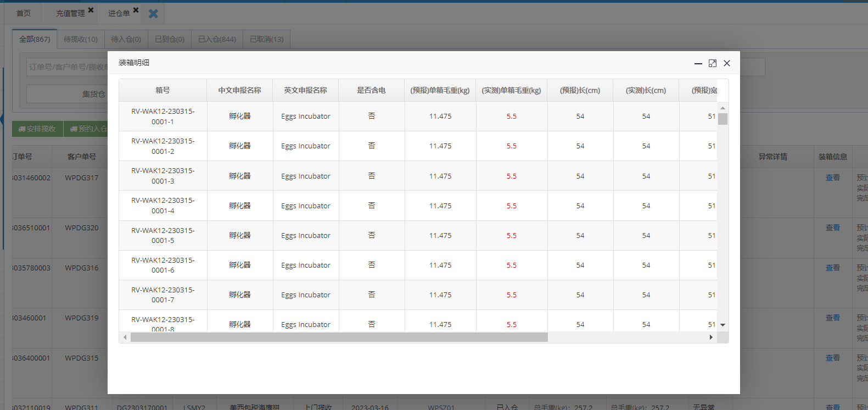
Task: Select the 已入仓(844) filter tab
Action: (217, 39)
